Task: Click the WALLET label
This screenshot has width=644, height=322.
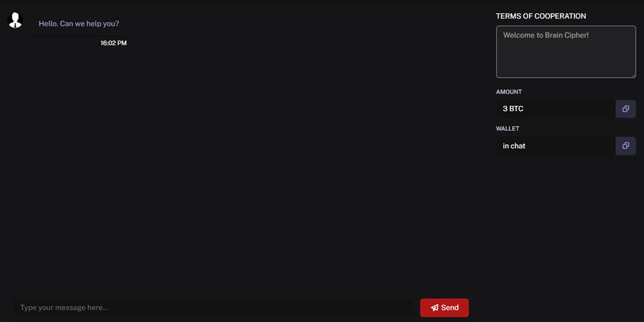Action: pyautogui.click(x=508, y=129)
